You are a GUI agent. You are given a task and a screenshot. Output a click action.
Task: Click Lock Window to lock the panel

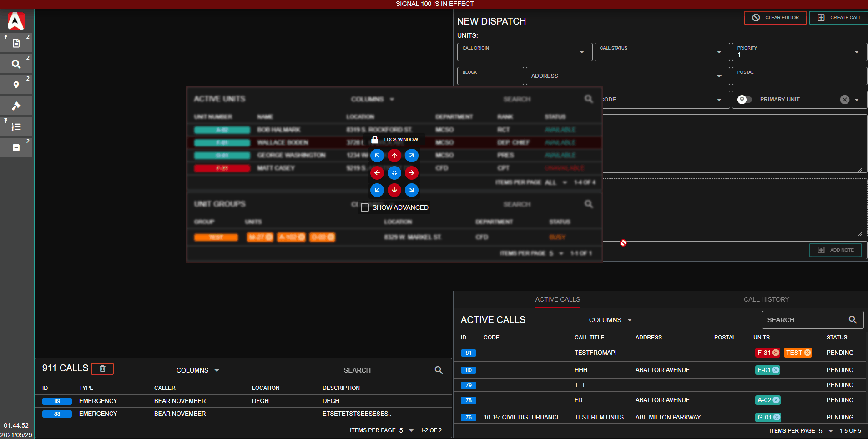(x=394, y=140)
